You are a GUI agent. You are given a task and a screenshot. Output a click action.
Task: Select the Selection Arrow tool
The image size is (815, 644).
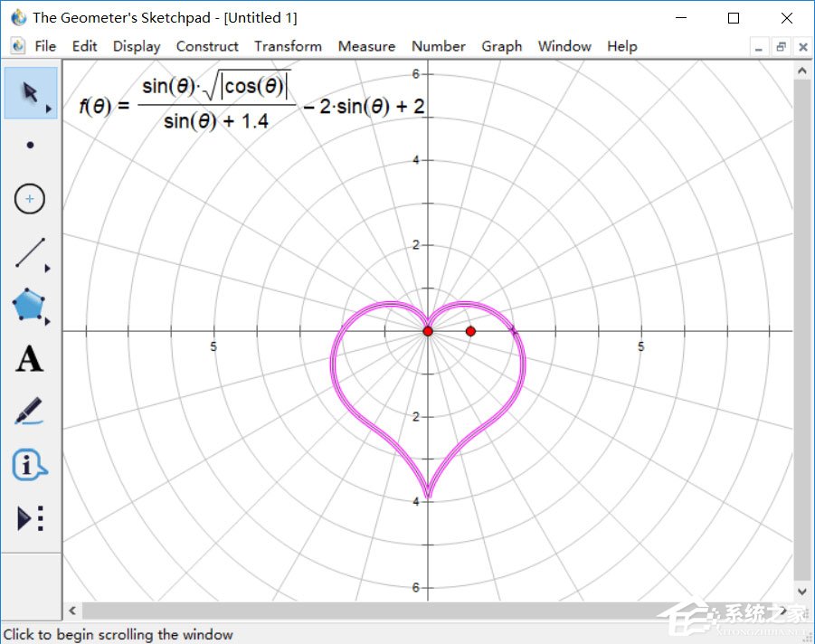tap(30, 92)
